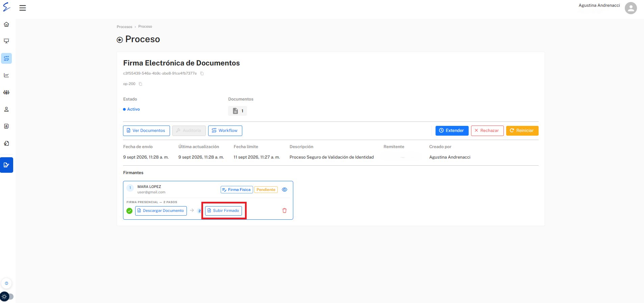Open the contacts book sidebar icon
This screenshot has height=303, width=644.
(6, 126)
